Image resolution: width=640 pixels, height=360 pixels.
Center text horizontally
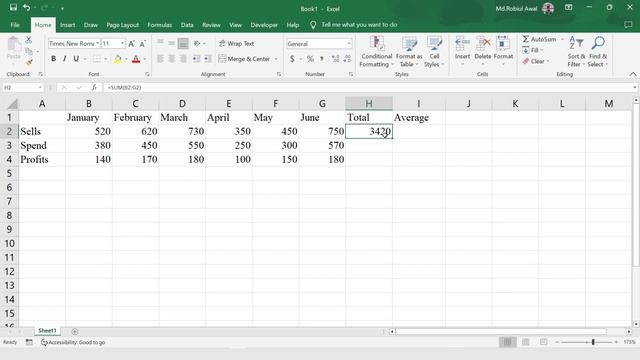pyautogui.click(x=172, y=59)
